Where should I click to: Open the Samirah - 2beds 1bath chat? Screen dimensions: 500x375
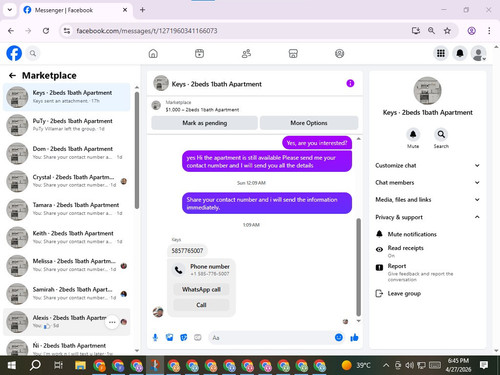click(67, 294)
